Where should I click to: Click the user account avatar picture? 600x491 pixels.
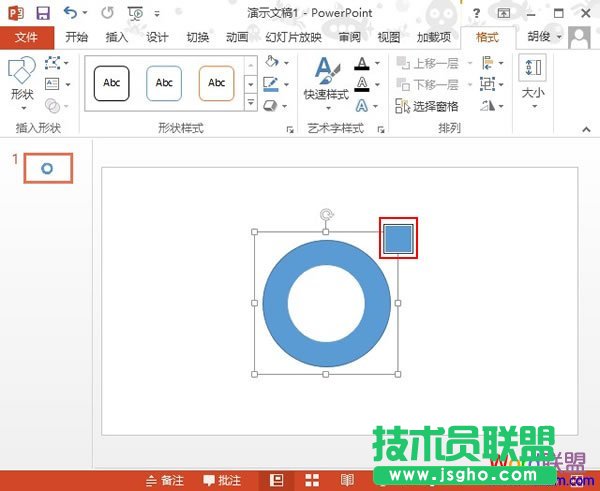pyautogui.click(x=579, y=38)
